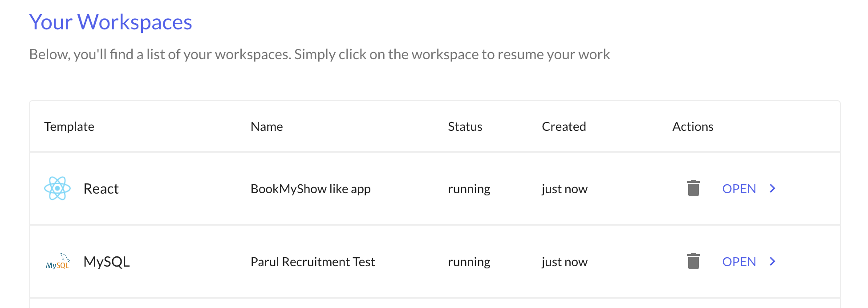Click the Status column header

point(465,126)
